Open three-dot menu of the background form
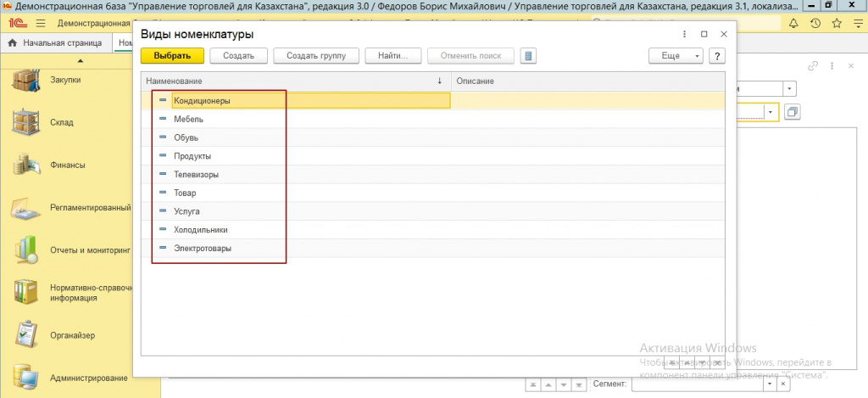The image size is (868, 398). 832,65
